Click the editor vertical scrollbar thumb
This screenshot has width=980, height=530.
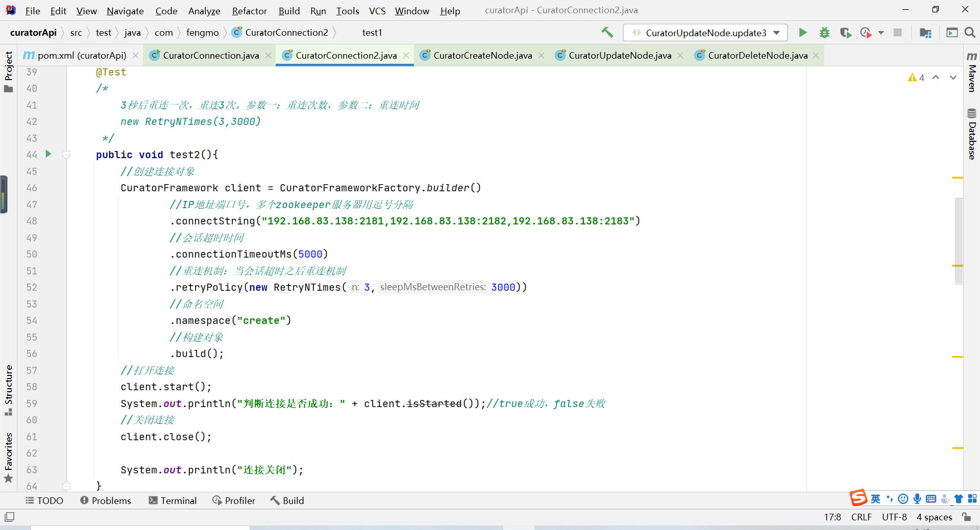(x=959, y=241)
